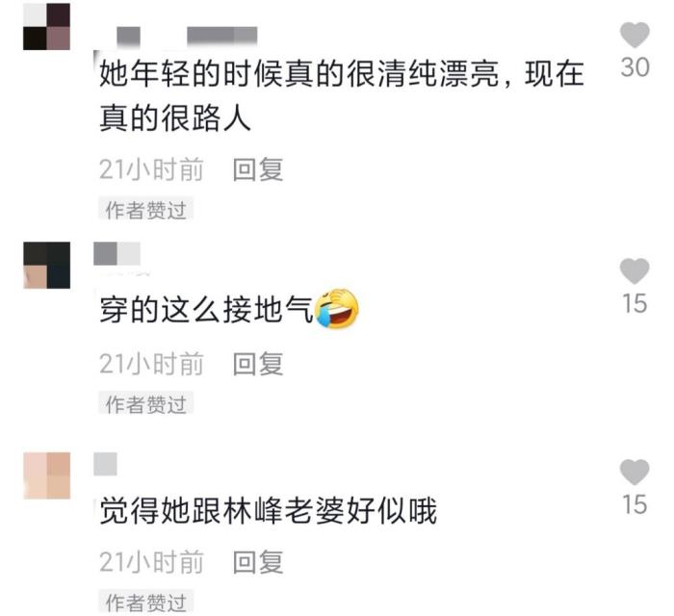Like the comment with 30 likes
The height and width of the screenshot is (616, 674).
[635, 35]
